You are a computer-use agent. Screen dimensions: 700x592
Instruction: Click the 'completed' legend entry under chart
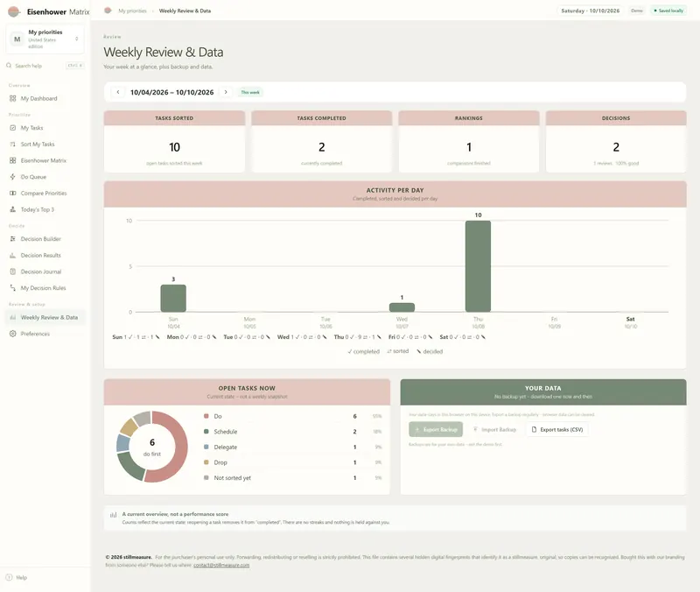(x=363, y=352)
